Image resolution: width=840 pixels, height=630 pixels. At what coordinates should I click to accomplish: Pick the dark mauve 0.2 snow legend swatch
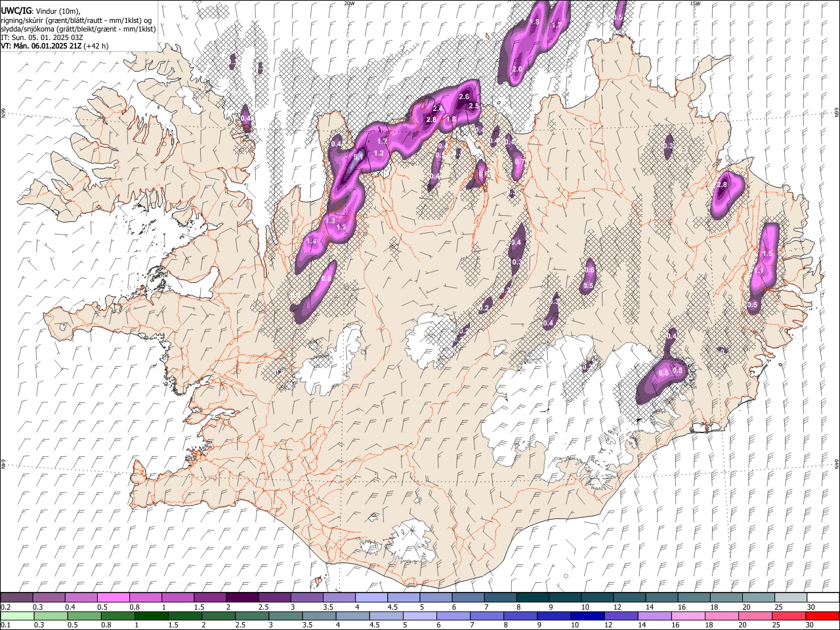tap(16, 597)
